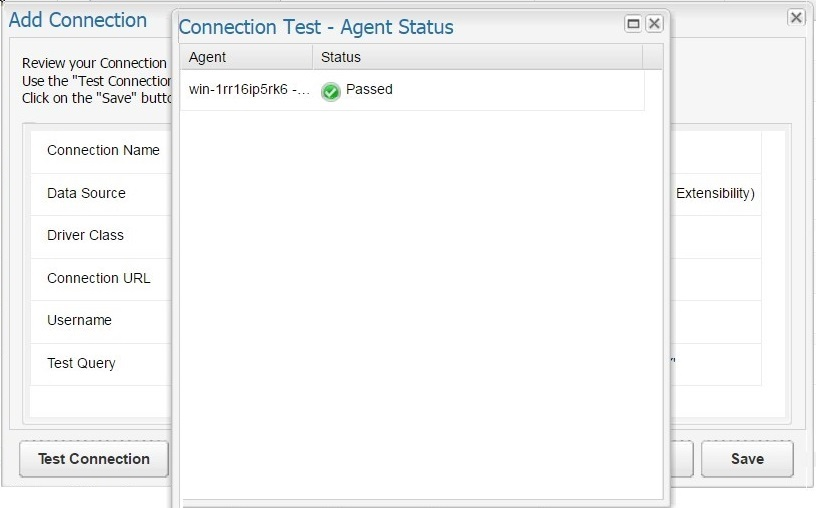816x508 pixels.
Task: Click the Username row label
Action: pos(79,320)
